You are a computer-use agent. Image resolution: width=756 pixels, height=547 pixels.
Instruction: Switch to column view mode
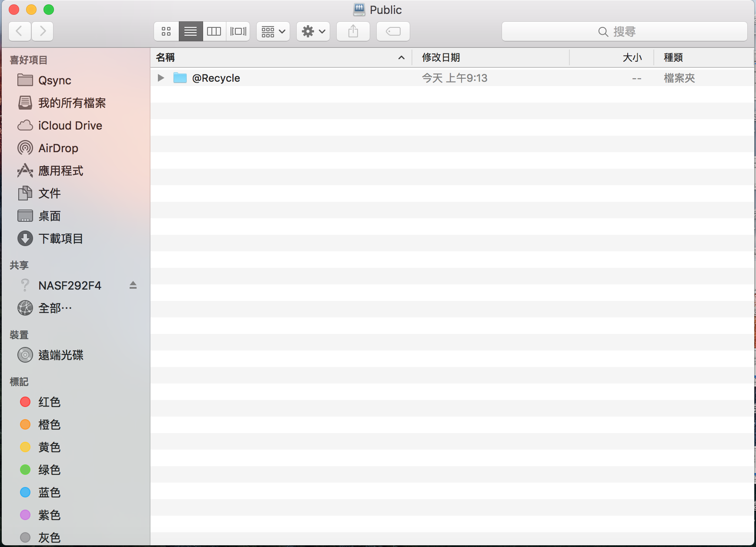214,31
